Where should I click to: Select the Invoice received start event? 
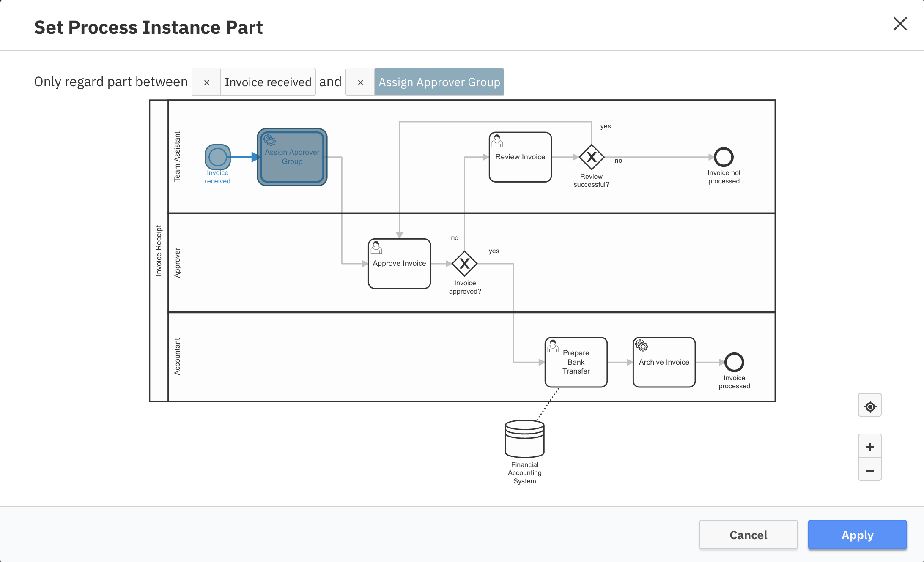click(217, 157)
